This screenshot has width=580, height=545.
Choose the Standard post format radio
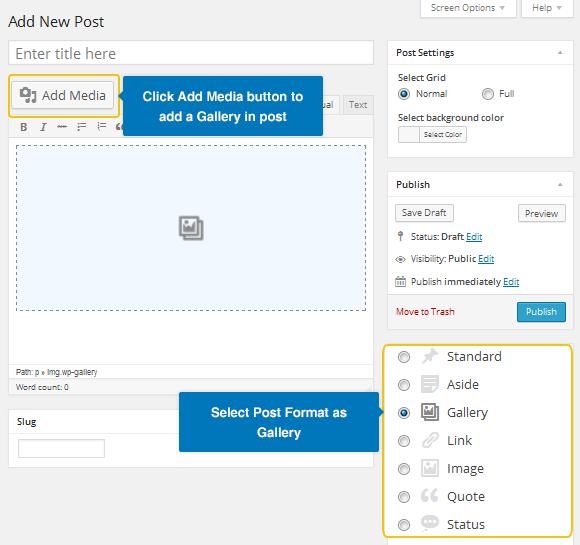pos(404,357)
